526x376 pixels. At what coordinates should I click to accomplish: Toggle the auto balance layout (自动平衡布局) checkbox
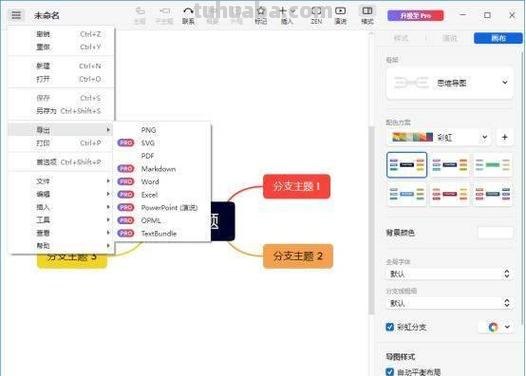click(x=389, y=372)
